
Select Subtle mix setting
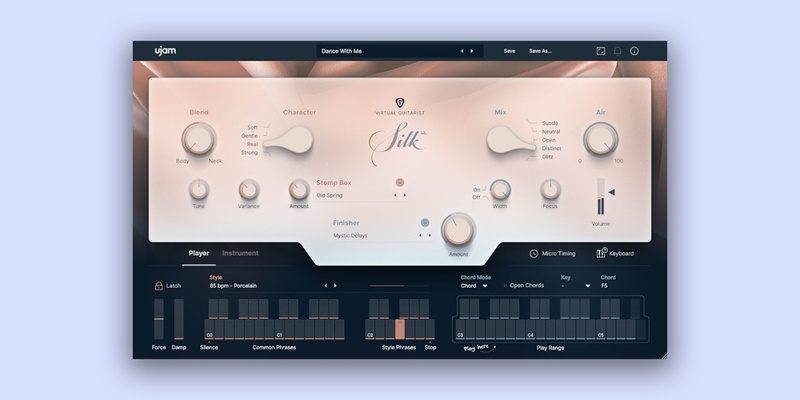point(550,123)
